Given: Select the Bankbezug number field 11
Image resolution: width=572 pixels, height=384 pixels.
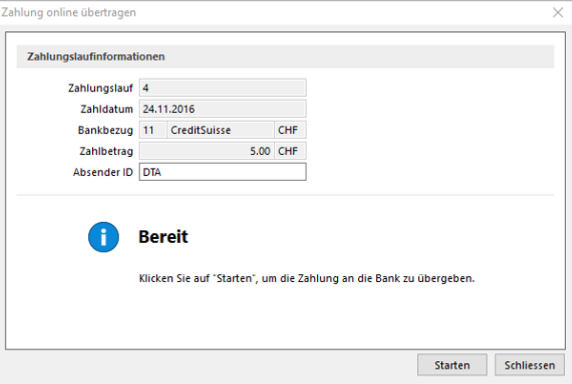Looking at the screenshot, I should (152, 130).
